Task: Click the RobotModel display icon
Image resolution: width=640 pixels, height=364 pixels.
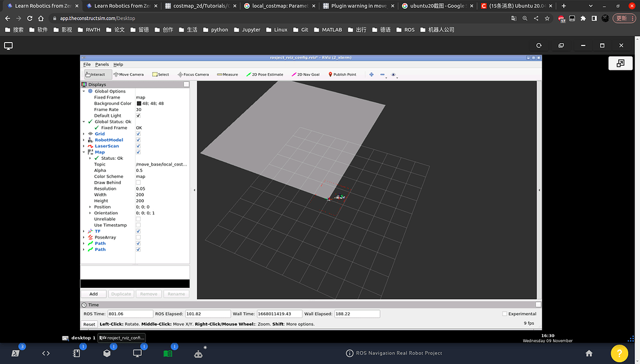Action: [x=90, y=140]
